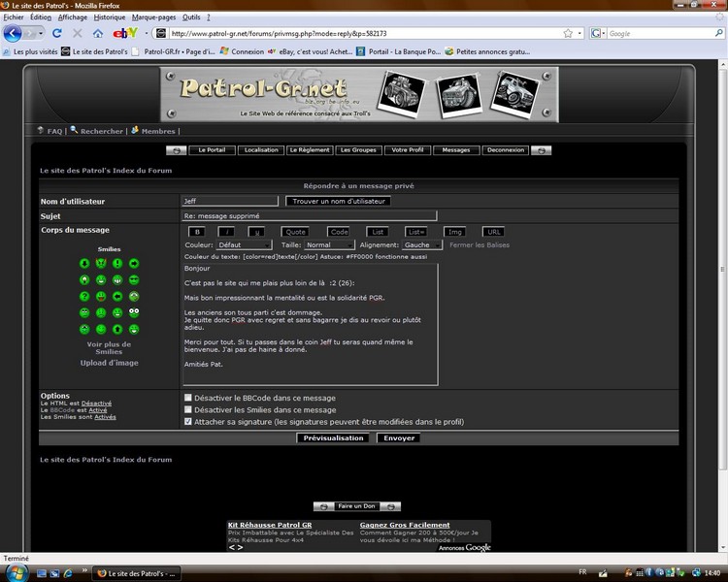Apply bold with the B button
The height and width of the screenshot is (582, 728).
[x=197, y=232]
